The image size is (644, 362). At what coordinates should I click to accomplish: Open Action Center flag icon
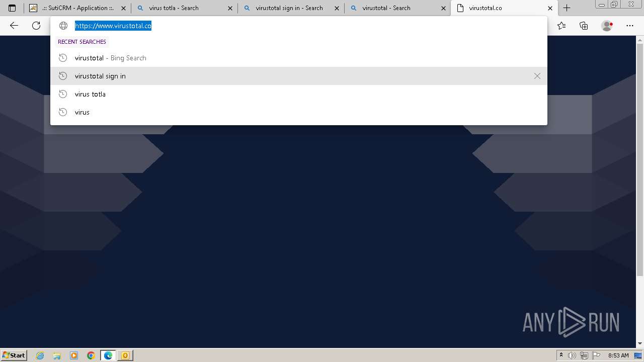point(595,355)
